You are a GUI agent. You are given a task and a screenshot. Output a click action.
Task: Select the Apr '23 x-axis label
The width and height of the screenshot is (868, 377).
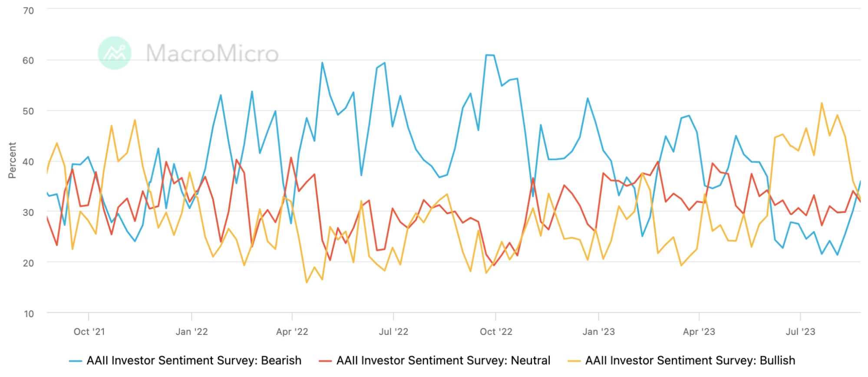click(x=699, y=332)
